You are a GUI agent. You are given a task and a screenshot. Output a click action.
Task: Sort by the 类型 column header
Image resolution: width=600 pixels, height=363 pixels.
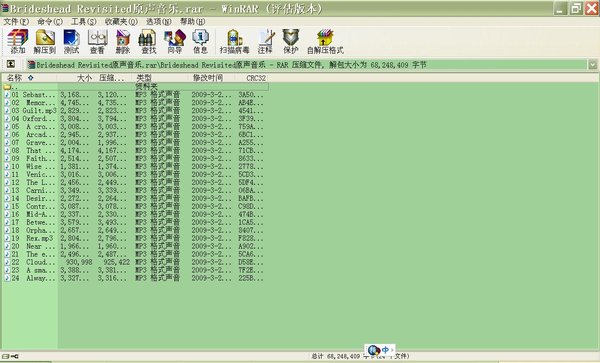point(160,78)
